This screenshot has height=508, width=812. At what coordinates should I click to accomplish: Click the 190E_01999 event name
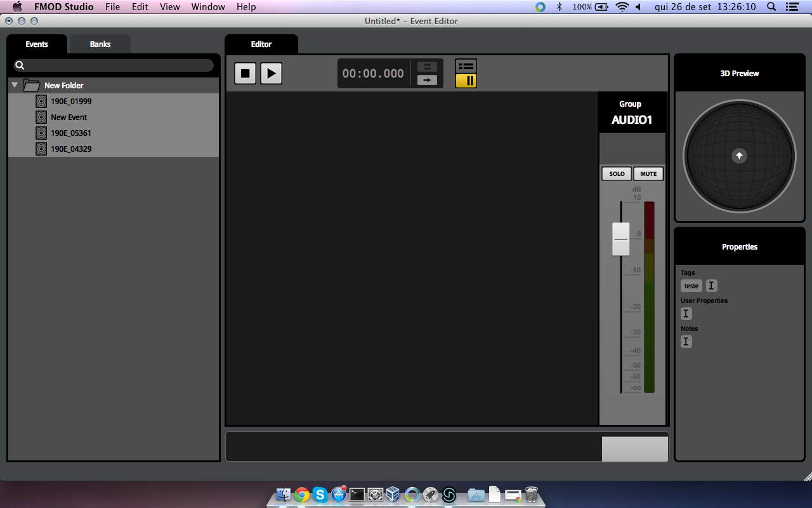click(x=71, y=102)
